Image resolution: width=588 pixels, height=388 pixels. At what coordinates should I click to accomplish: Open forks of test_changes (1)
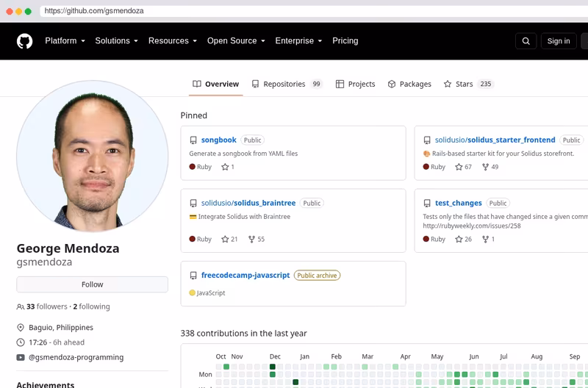pyautogui.click(x=488, y=239)
